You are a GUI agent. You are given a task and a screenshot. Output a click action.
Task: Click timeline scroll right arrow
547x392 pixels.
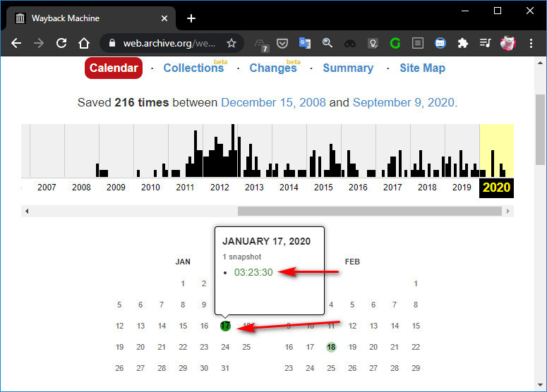pos(508,211)
